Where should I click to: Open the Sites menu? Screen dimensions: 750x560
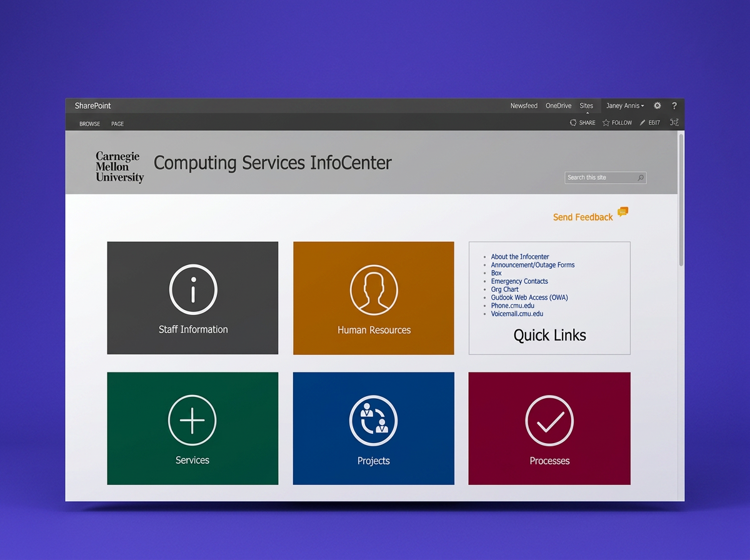coord(586,106)
